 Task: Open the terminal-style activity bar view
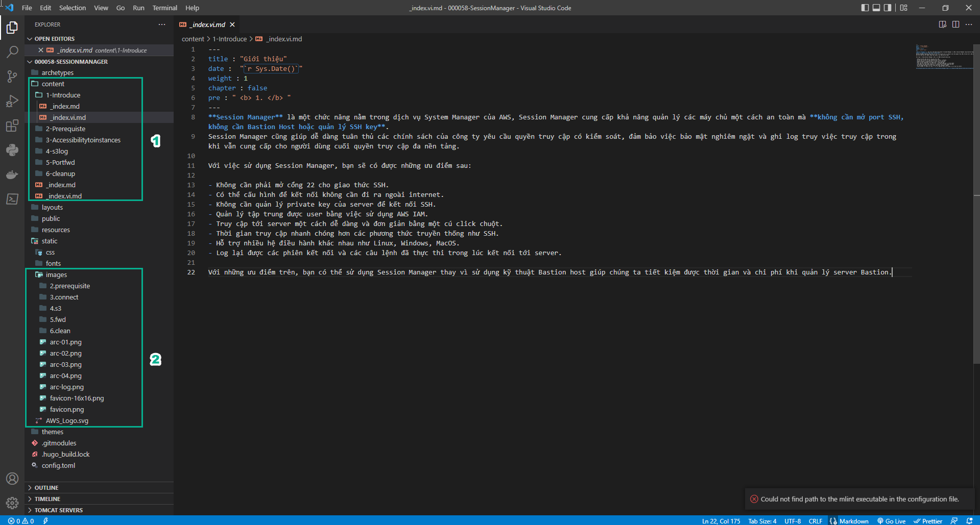(12, 199)
